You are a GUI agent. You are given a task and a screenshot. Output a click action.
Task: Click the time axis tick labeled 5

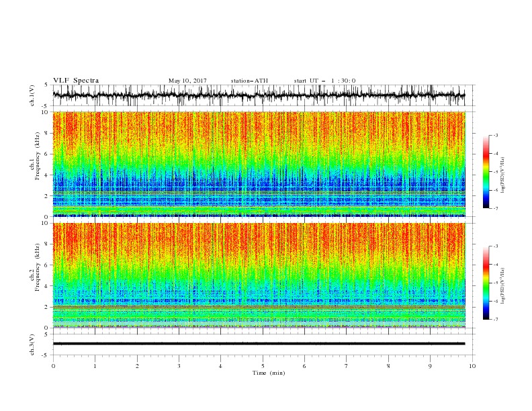pos(263,366)
